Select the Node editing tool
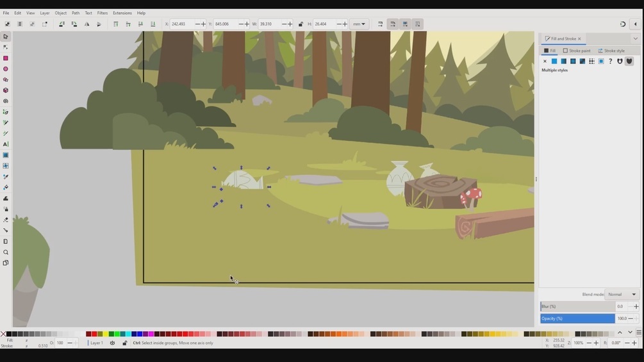 pos(6,47)
